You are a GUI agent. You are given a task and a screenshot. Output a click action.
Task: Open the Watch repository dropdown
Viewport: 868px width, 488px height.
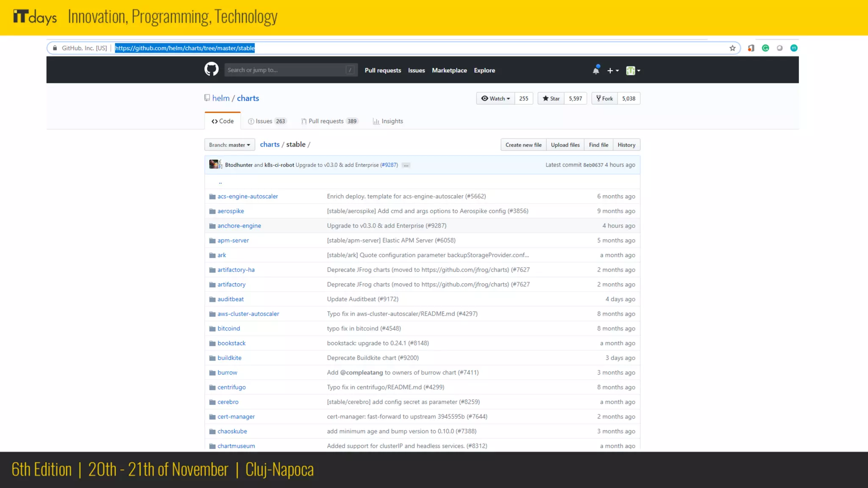(x=495, y=98)
